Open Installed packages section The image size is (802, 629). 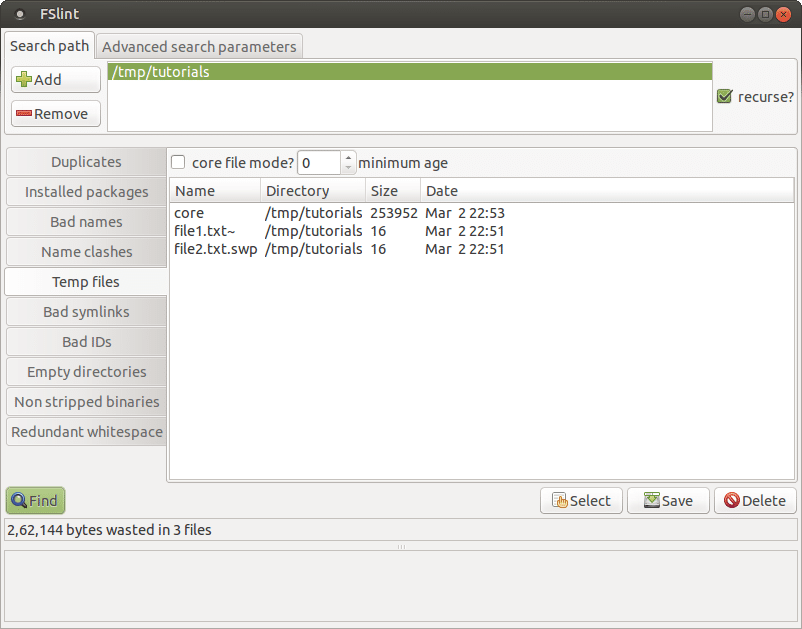pyautogui.click(x=86, y=192)
